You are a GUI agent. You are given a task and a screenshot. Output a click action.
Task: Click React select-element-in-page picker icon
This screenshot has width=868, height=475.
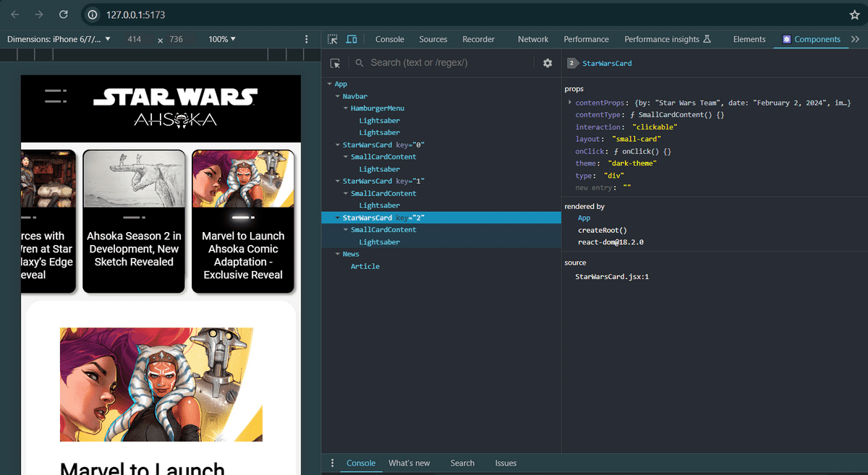[335, 63]
